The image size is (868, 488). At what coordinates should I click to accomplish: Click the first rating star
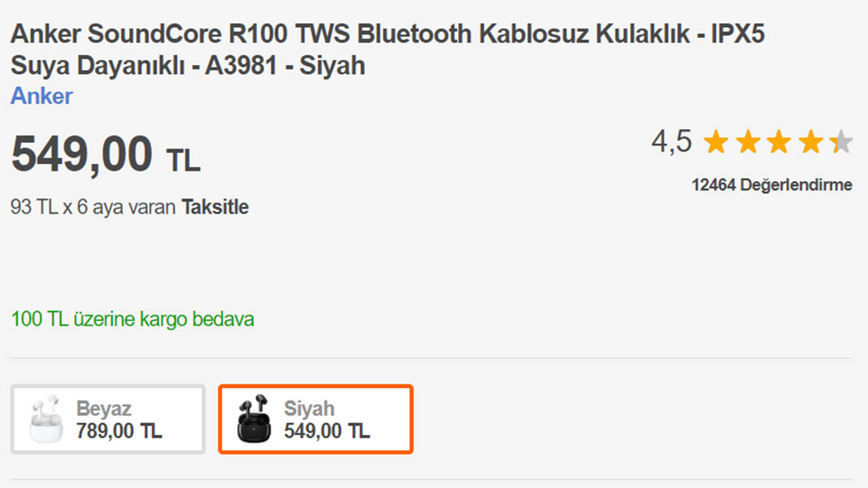click(x=716, y=142)
